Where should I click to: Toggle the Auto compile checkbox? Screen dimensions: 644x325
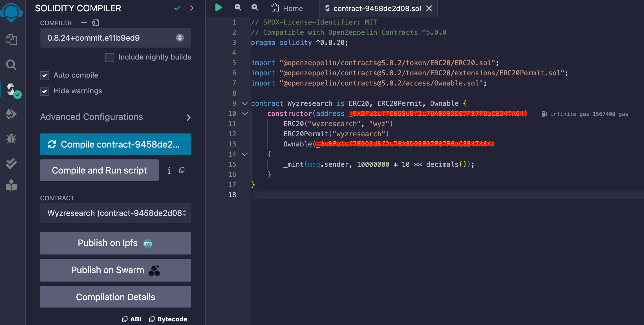point(45,75)
